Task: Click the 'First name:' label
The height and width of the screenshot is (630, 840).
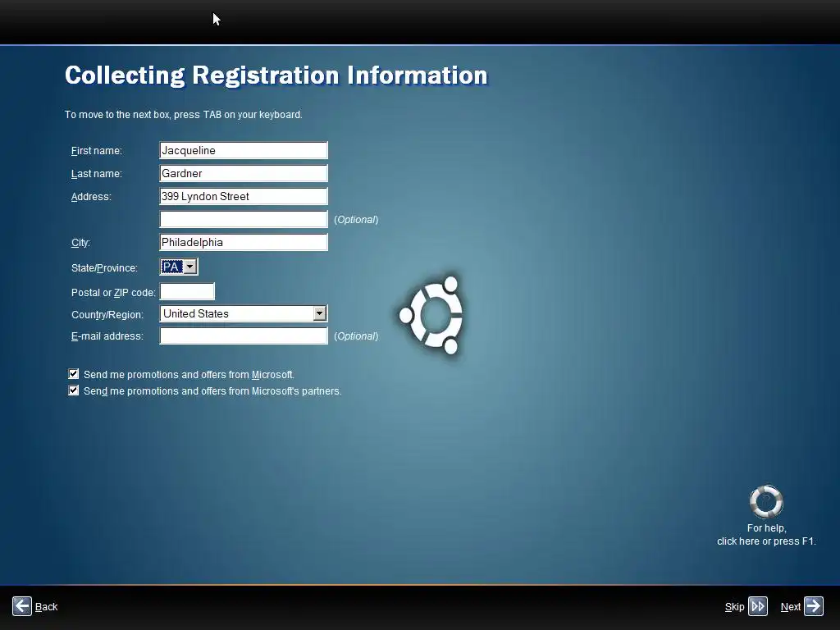Action: coord(97,151)
